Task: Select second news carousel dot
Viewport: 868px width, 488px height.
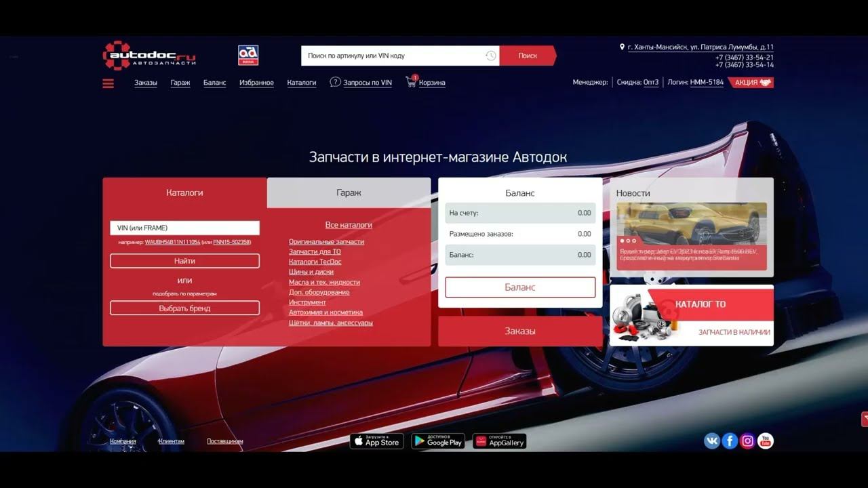Action: 628,241
